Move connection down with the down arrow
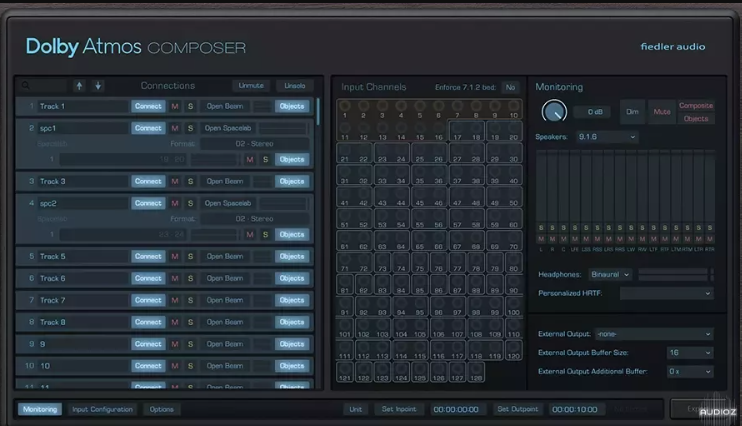742x426 pixels. tap(98, 86)
